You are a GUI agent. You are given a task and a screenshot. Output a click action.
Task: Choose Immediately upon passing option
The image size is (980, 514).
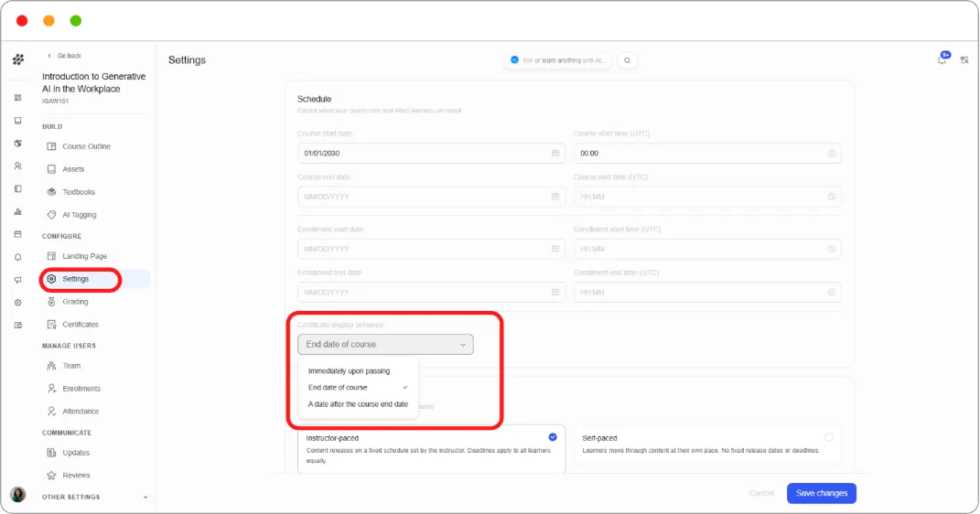pyautogui.click(x=358, y=371)
